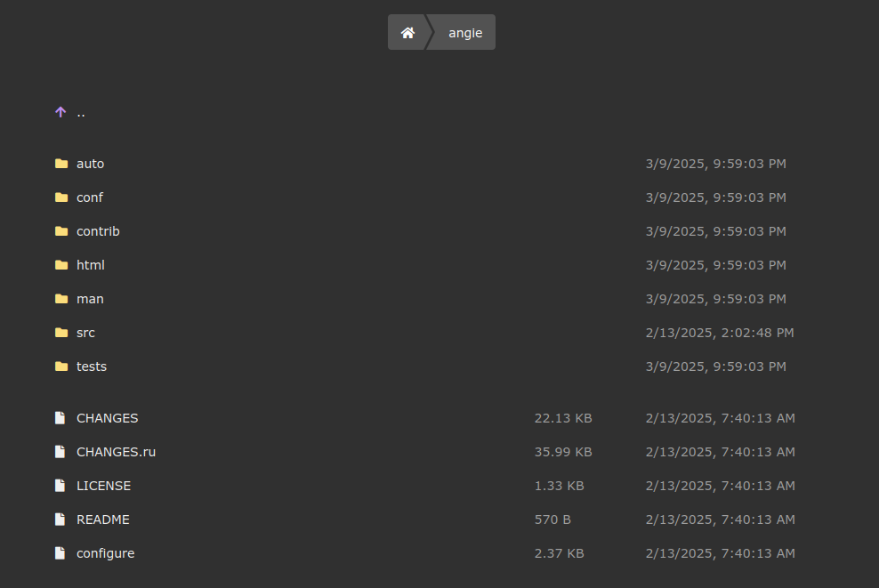879x588 pixels.
Task: Open the conf folder
Action: click(90, 197)
